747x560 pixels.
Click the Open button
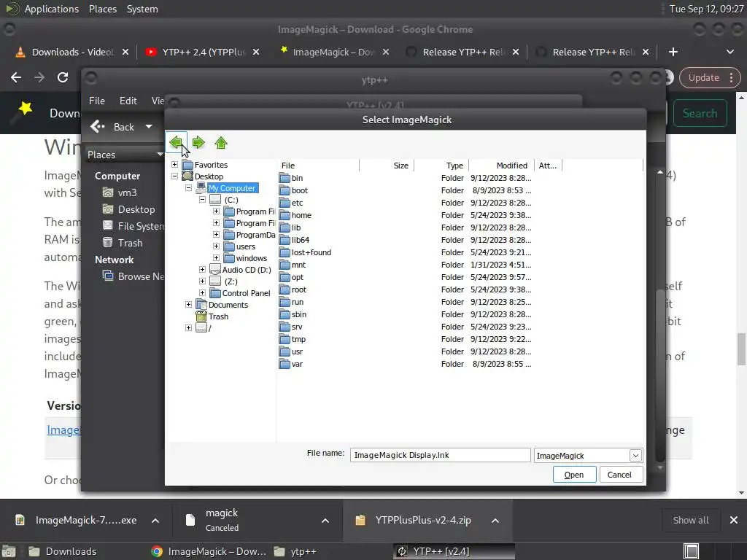click(574, 475)
